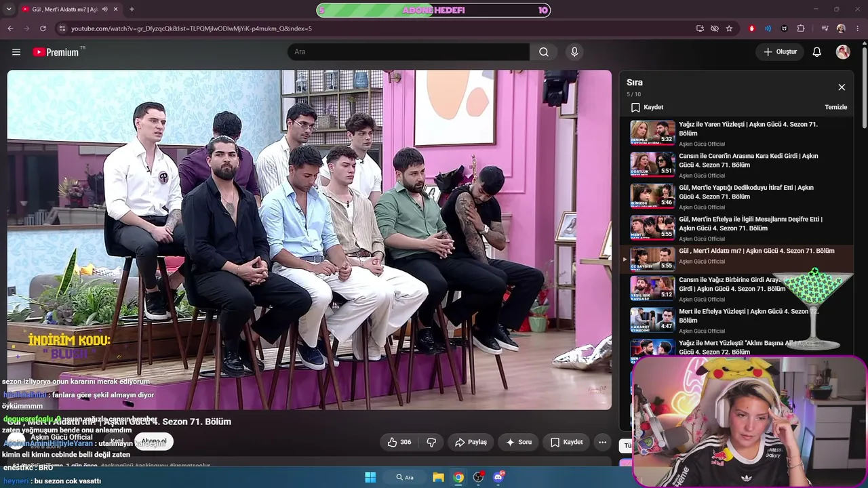This screenshot has width=868, height=488.
Task: Click the YouTube search magnifier button
Action: pos(544,52)
